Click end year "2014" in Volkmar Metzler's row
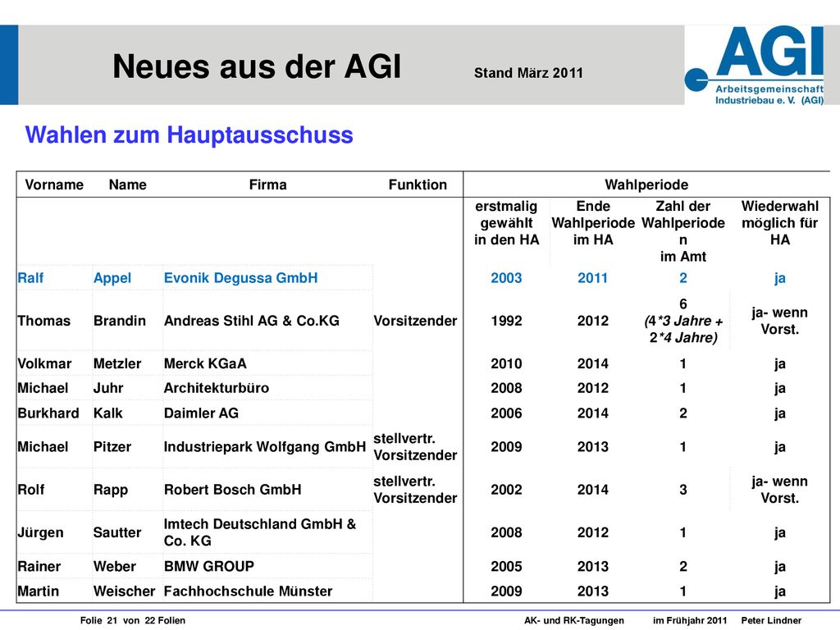840x630 pixels. pos(592,363)
